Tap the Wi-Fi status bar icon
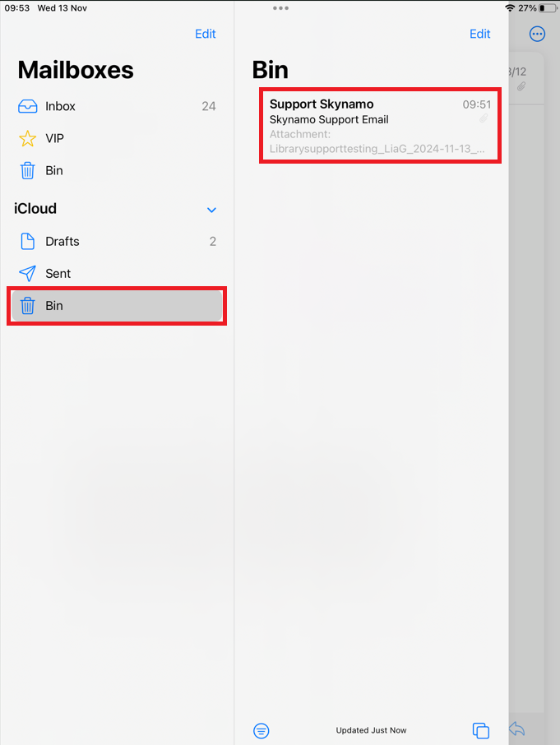 510,7
